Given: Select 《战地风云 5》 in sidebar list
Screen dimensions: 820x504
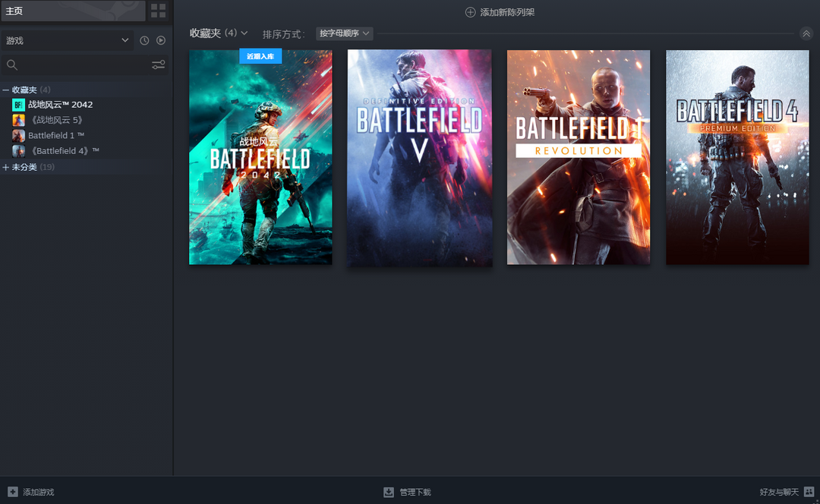Looking at the screenshot, I should [x=57, y=120].
